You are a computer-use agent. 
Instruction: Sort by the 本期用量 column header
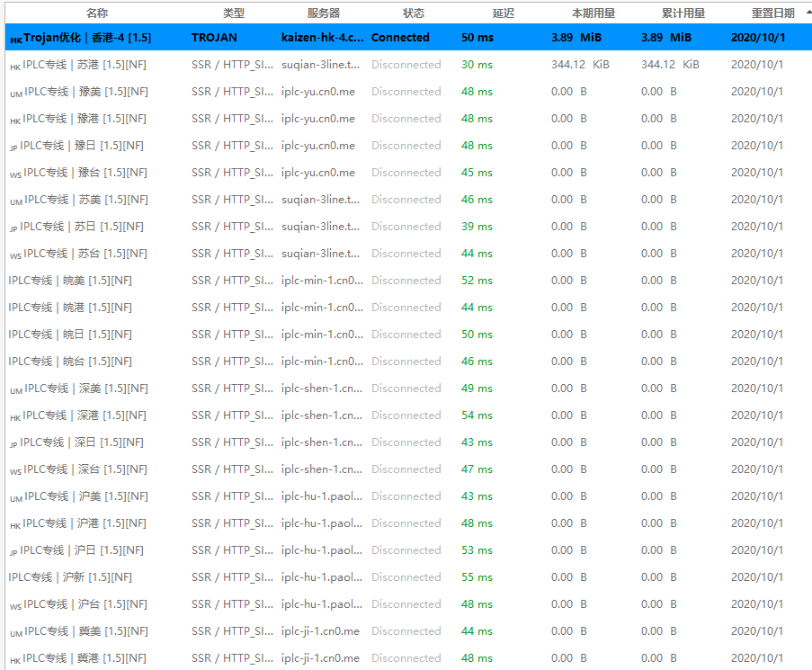pos(593,13)
